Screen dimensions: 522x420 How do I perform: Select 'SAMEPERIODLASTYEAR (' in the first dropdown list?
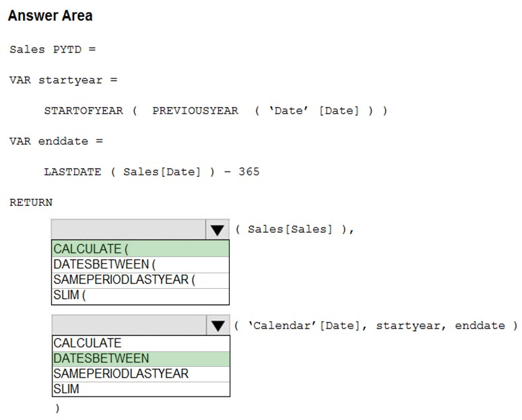141,279
